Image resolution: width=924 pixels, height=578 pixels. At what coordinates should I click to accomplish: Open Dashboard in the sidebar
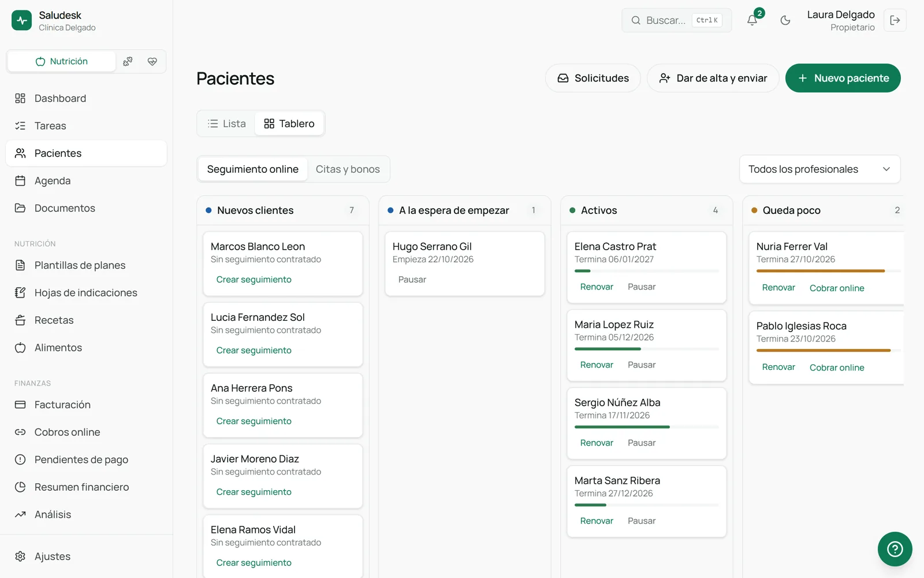[87, 98]
